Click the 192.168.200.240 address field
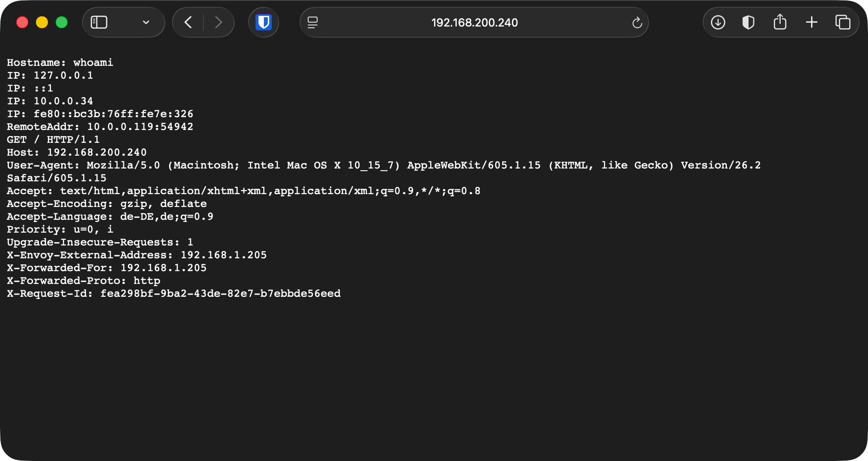 tap(474, 23)
